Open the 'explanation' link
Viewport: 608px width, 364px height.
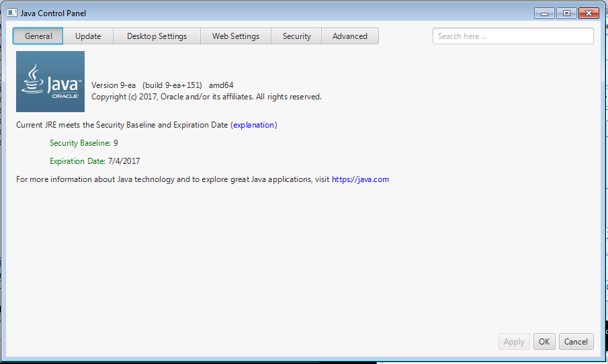point(253,125)
